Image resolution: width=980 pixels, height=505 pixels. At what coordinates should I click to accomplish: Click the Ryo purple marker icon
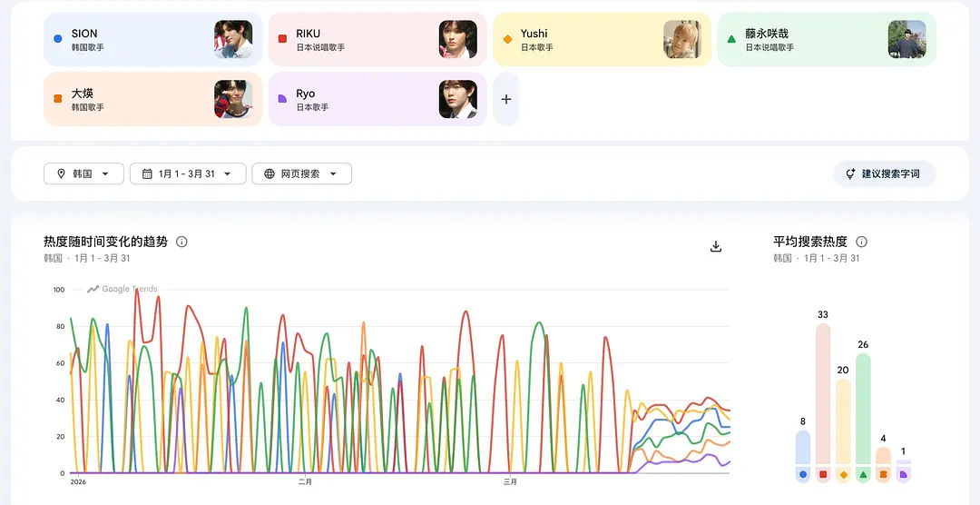tap(282, 99)
